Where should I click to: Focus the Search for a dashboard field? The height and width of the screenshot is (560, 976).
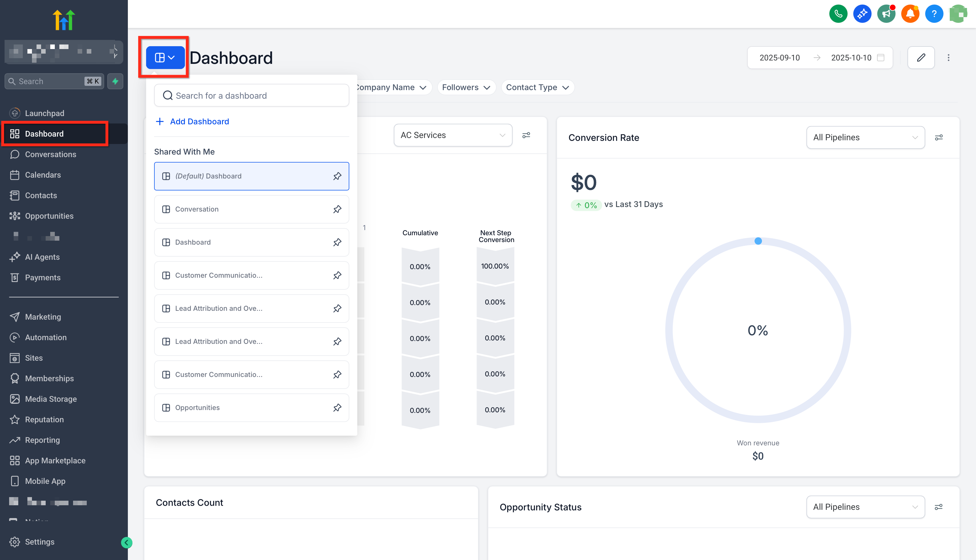[x=251, y=96]
